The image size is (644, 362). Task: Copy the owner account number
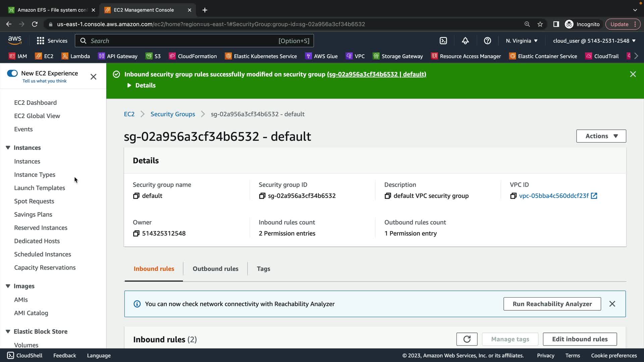pos(136,233)
